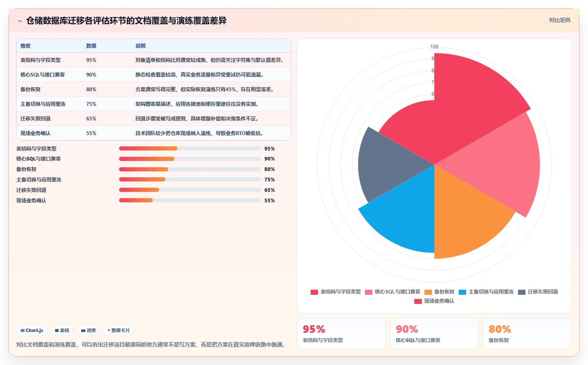Screen dimensions: 588x365
Task: Open the 90% 核心SQL与接口兼容 stat card
Action: (434, 333)
